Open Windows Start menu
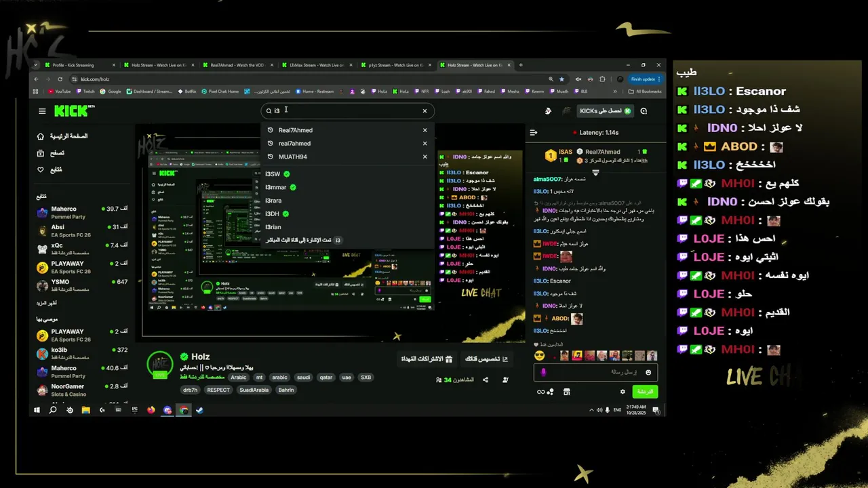 pos(37,410)
